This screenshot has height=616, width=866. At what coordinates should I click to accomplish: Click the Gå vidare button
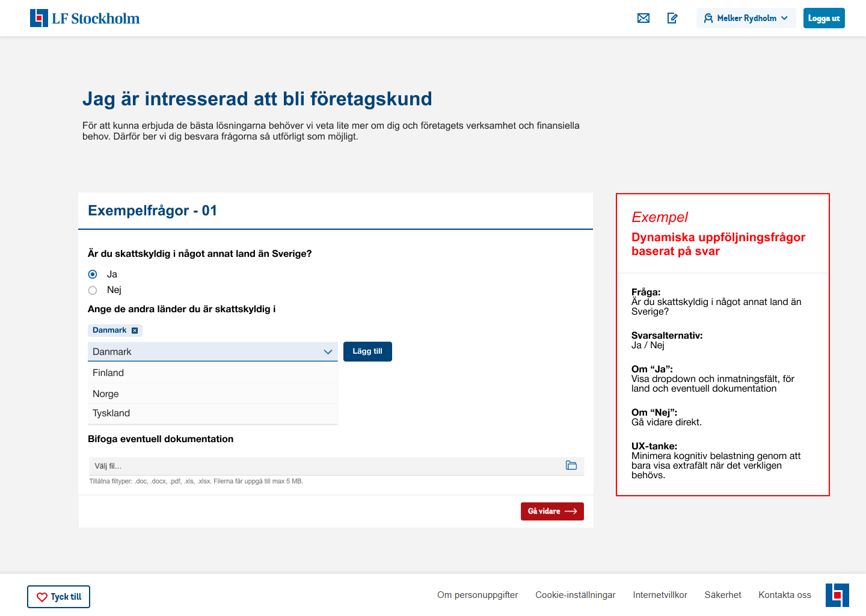[x=552, y=511]
